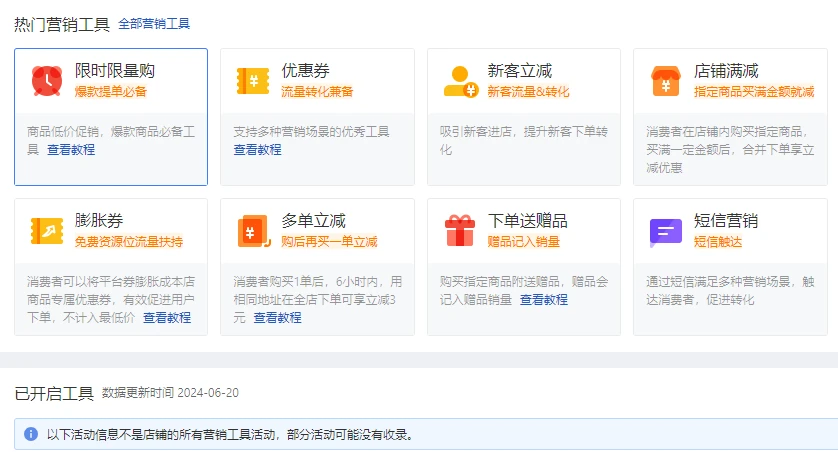Open 查看教程 link in 膨胀券 card
Viewport: 838px width, 452px height.
pos(167,317)
